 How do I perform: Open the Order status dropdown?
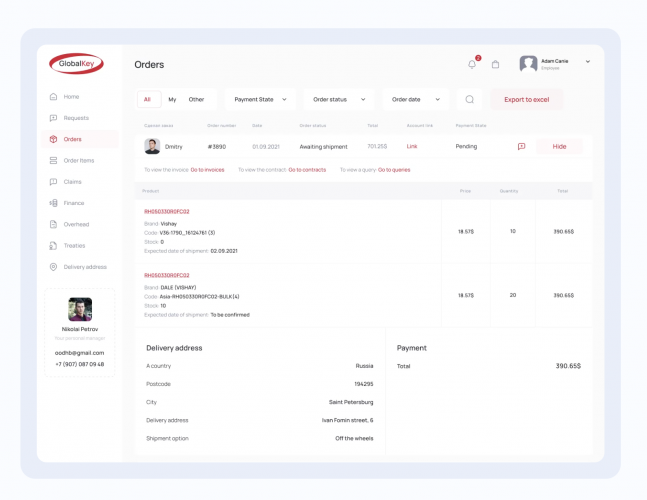(339, 99)
